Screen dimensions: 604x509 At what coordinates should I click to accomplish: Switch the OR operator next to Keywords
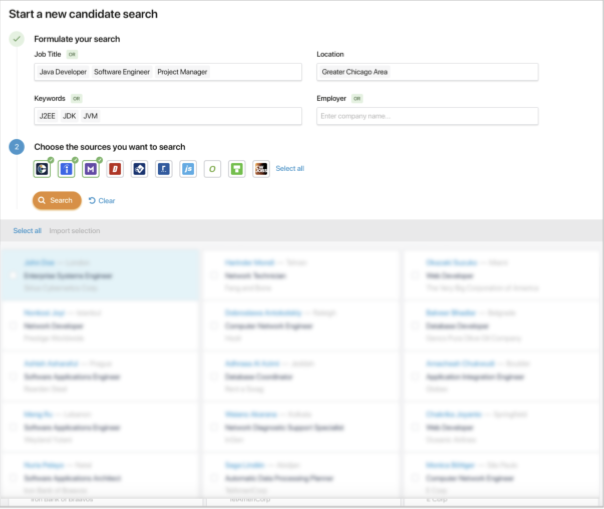pos(77,99)
